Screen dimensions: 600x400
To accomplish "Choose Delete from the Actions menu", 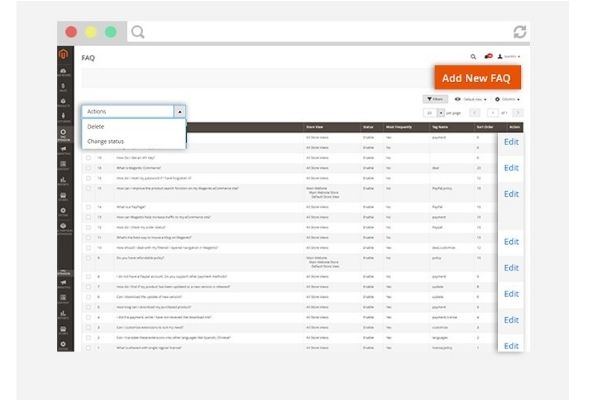I will [x=96, y=127].
